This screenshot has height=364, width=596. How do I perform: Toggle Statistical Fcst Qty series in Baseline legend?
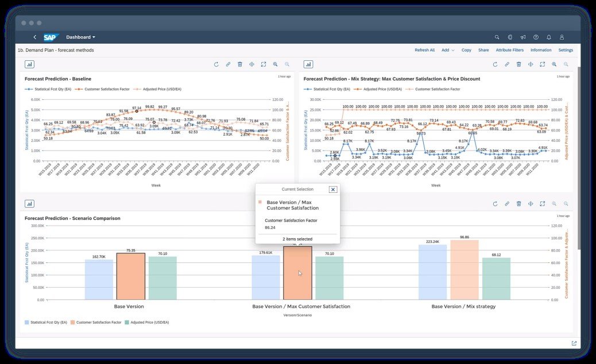(x=49, y=89)
